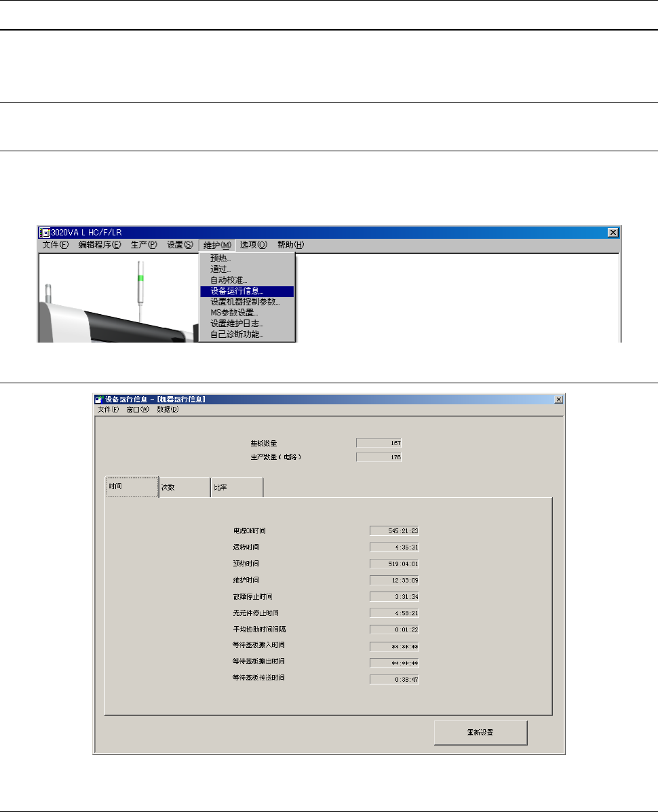Choose 自己诊断功能... entry
The width and height of the screenshot is (658, 812).
point(247,334)
